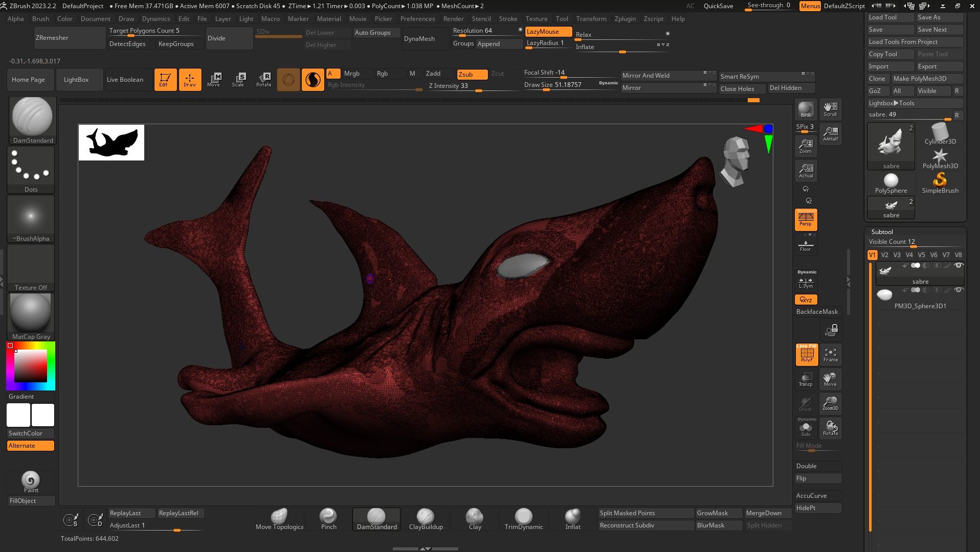The height and width of the screenshot is (552, 980).
Task: Click the Rotate tool icon
Action: (x=264, y=79)
